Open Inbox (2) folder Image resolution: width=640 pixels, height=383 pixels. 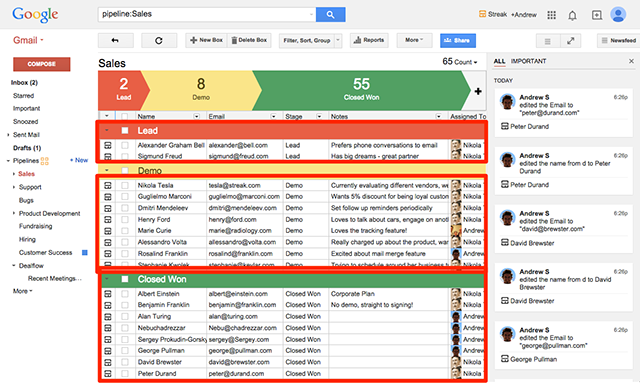point(24,82)
